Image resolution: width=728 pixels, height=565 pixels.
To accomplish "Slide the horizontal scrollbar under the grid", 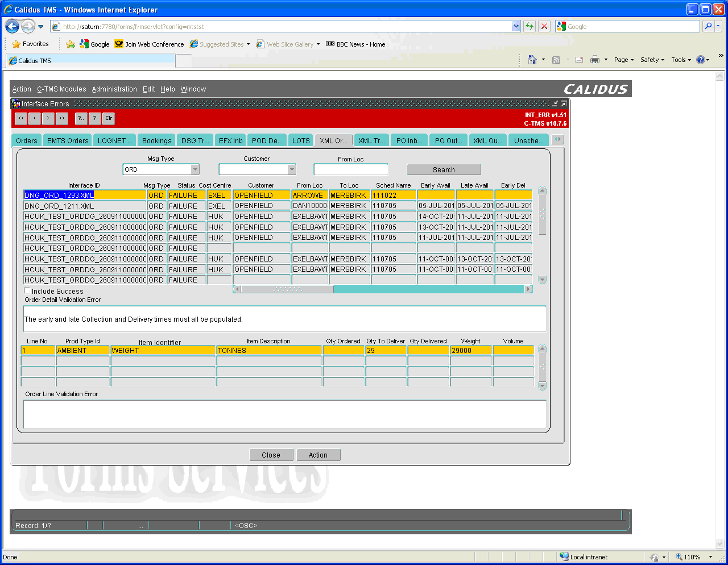I will click(x=287, y=289).
